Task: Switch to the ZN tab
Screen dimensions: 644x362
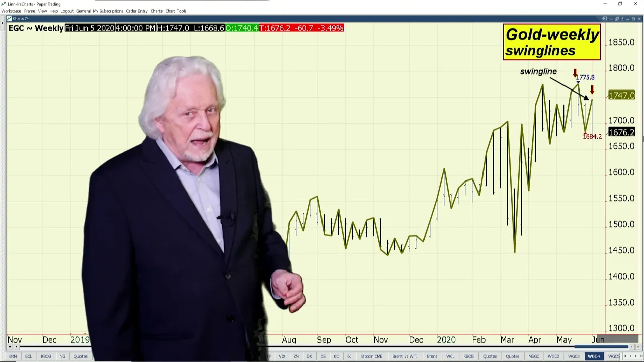Action: [x=296, y=356]
